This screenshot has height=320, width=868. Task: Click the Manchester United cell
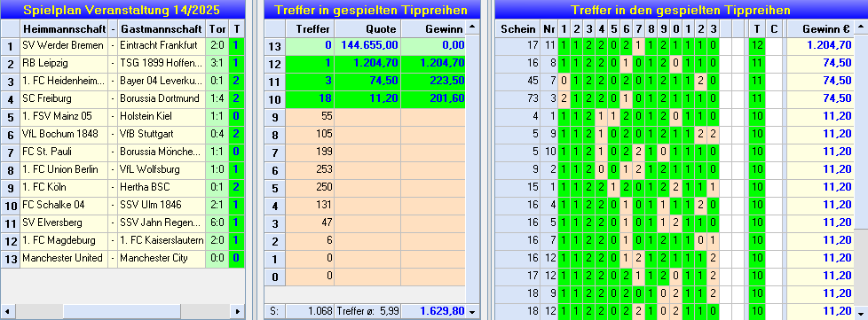(x=64, y=258)
